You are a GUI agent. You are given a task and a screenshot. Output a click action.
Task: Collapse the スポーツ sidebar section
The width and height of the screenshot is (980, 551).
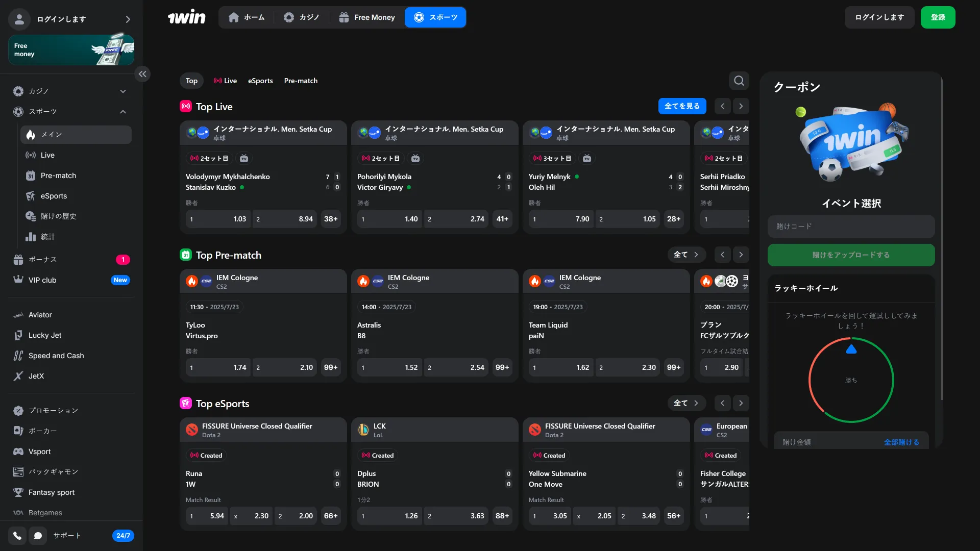point(122,112)
